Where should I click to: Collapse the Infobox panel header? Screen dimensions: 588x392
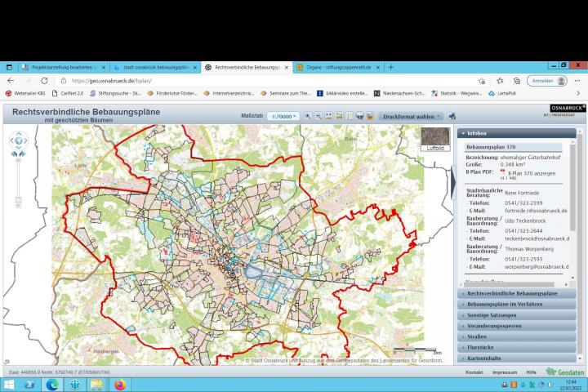tap(513, 132)
